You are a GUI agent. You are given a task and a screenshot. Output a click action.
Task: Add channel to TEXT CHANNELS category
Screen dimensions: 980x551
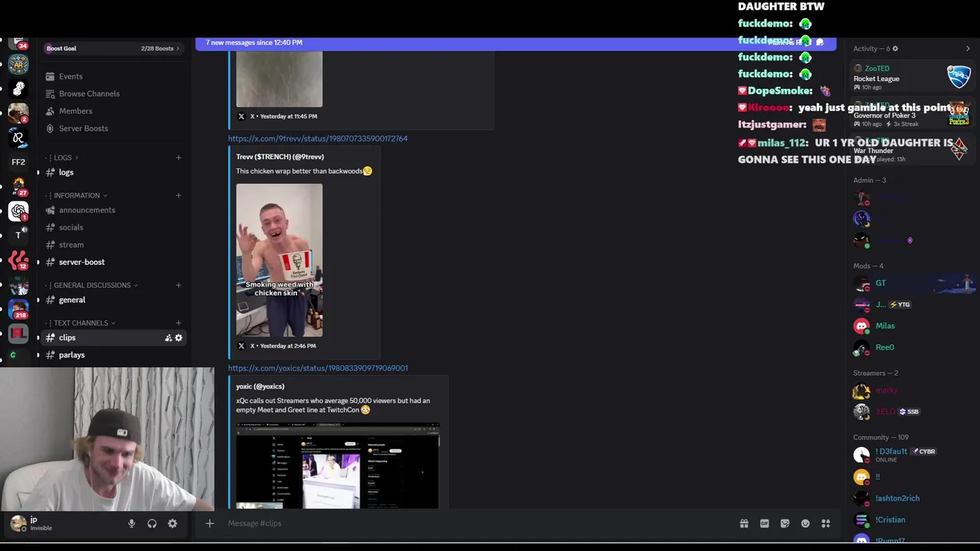(x=178, y=323)
